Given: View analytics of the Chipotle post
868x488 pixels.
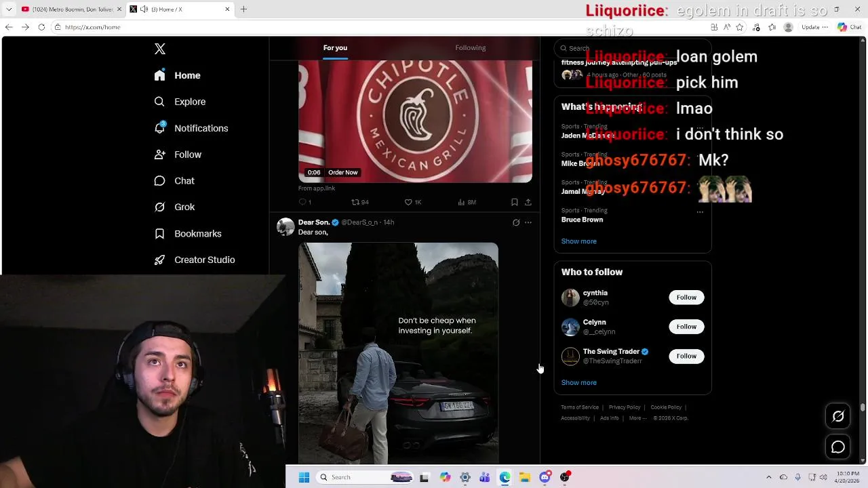Looking at the screenshot, I should point(467,202).
